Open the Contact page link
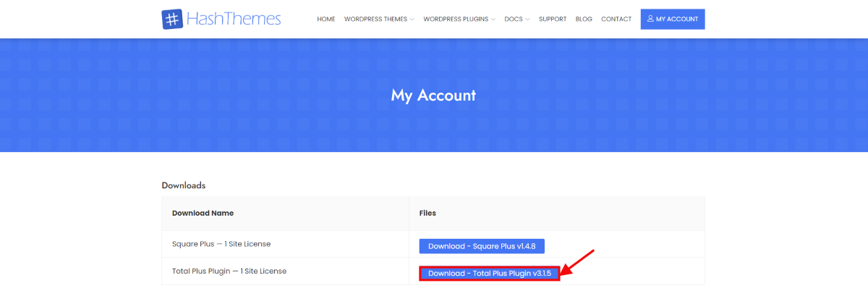The width and height of the screenshot is (868, 304). pyautogui.click(x=616, y=20)
